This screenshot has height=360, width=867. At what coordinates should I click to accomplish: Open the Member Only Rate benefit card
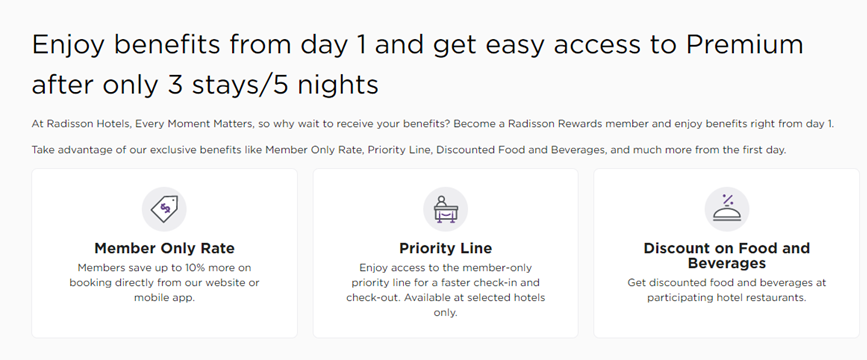[x=164, y=253]
